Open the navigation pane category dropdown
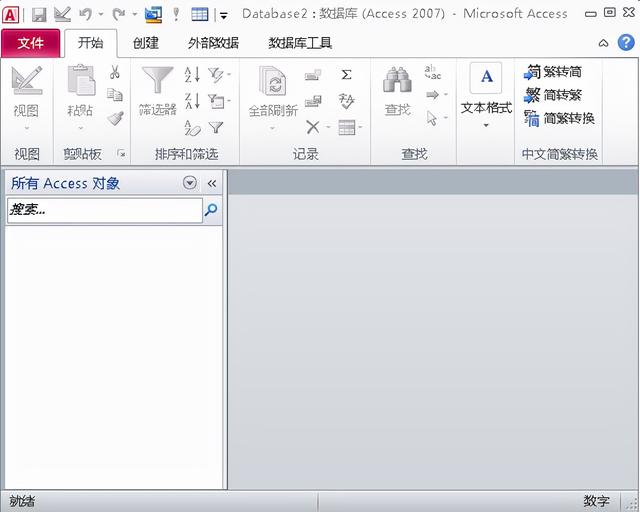This screenshot has width=640, height=512. point(189,183)
